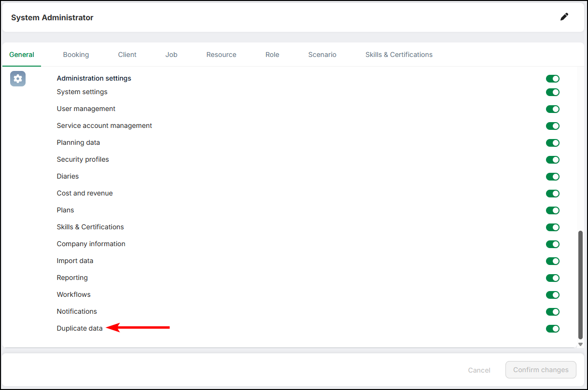This screenshot has height=390, width=588.
Task: Go to the Scenario tab
Action: click(x=322, y=55)
